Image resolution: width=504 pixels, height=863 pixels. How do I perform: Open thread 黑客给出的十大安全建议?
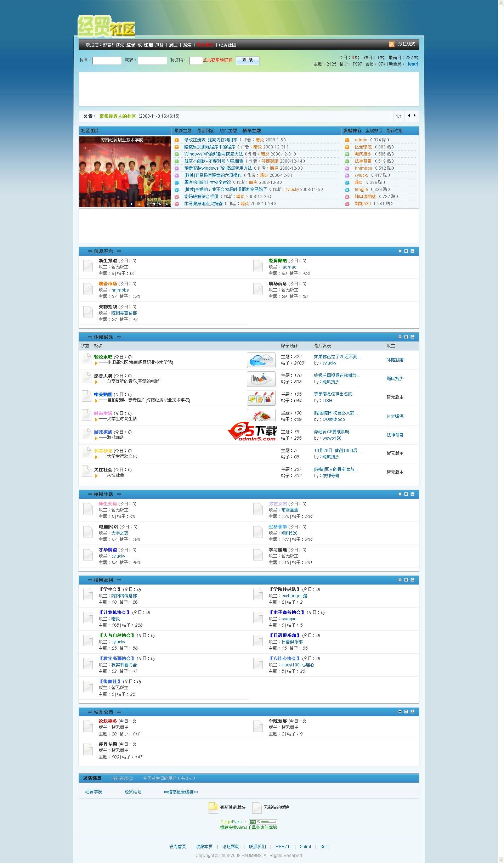208,182
